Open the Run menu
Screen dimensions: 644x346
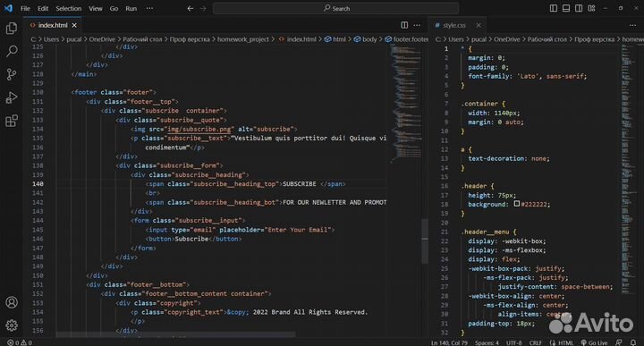click(x=131, y=8)
